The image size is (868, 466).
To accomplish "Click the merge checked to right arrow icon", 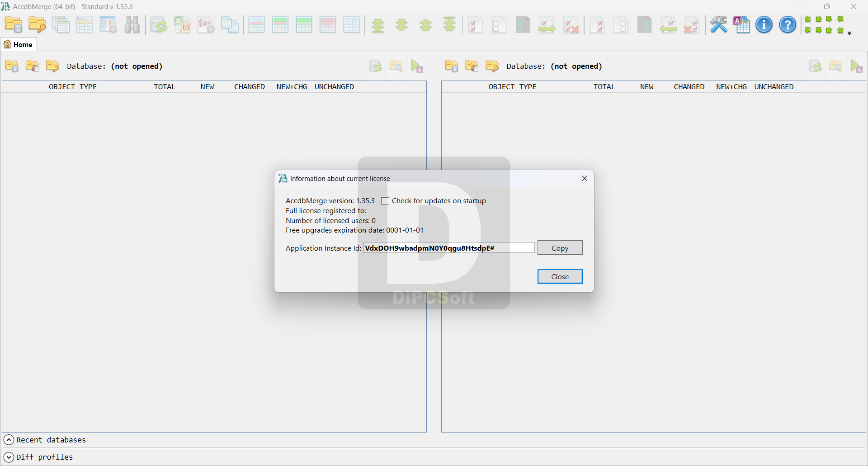I will point(547,25).
